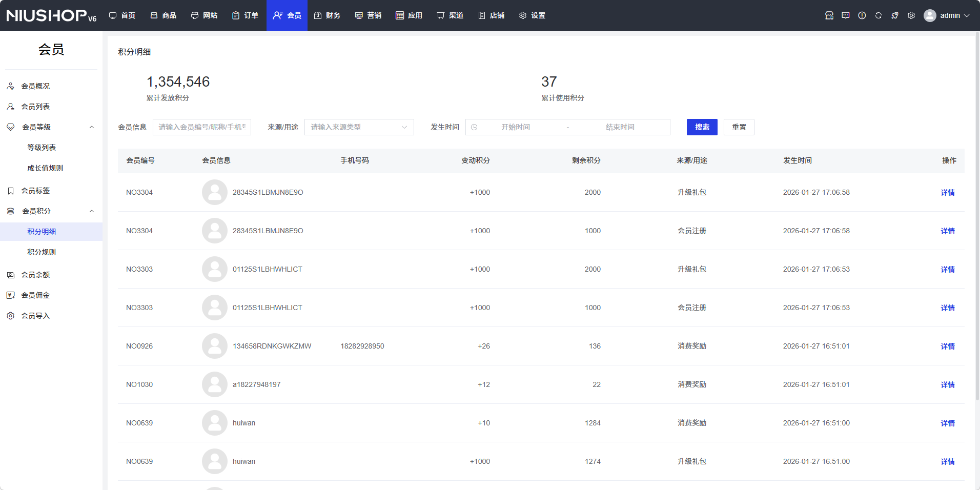This screenshot has height=490, width=980.
Task: Click the storefront icon in top bar
Action: [829, 15]
